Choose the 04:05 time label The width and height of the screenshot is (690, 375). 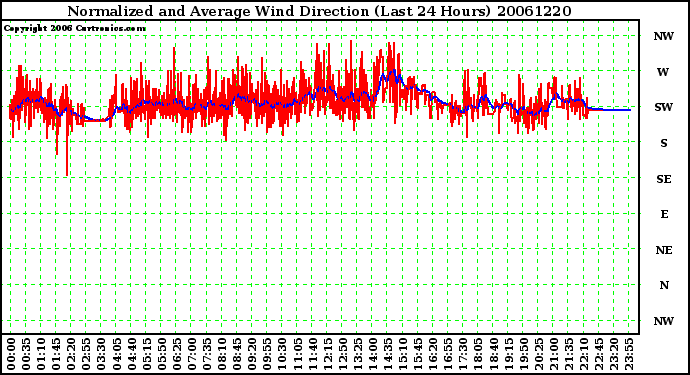[x=116, y=354]
